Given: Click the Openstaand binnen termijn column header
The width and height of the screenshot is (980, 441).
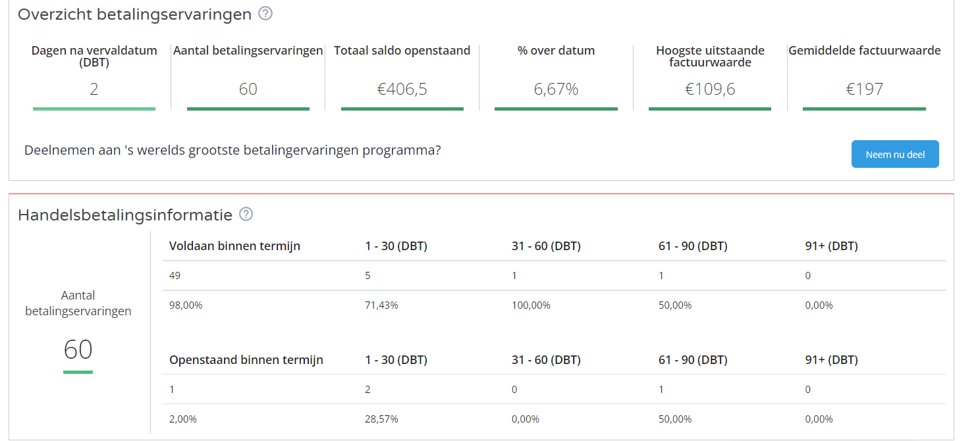Looking at the screenshot, I should [246, 360].
